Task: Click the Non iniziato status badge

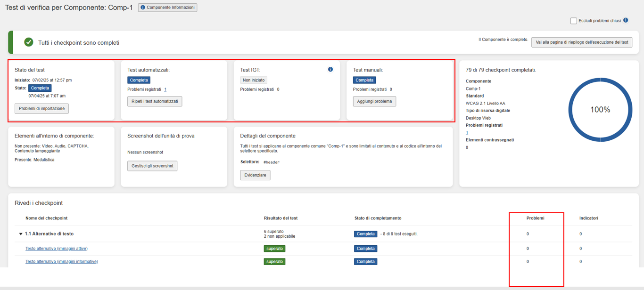Action: (x=254, y=80)
